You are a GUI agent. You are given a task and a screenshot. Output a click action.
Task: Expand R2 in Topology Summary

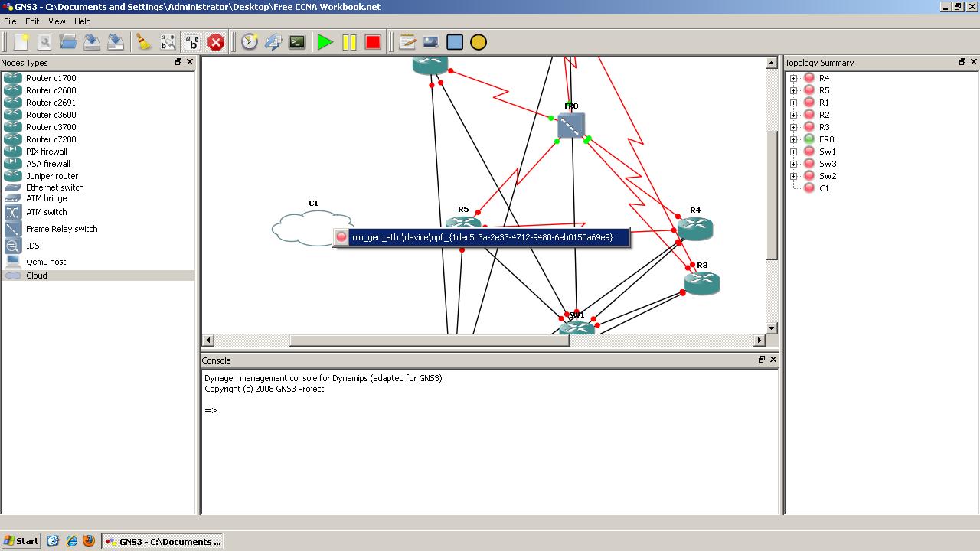coord(794,115)
